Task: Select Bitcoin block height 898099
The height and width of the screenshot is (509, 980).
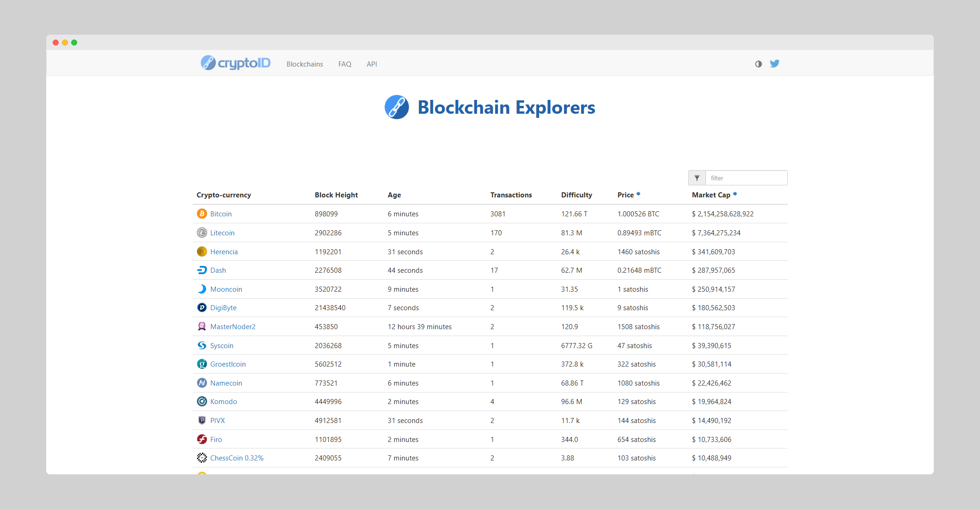Action: click(326, 214)
